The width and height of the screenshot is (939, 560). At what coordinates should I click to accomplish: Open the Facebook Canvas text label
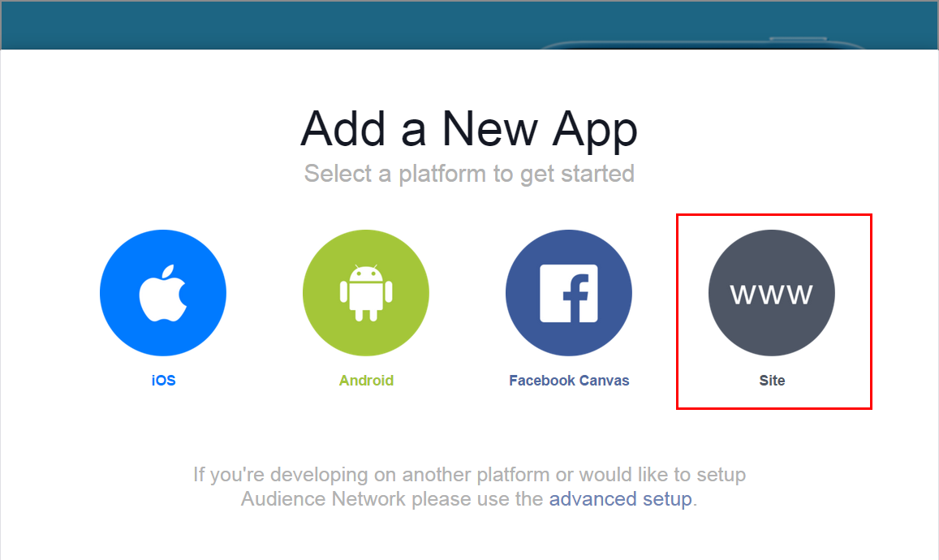pos(569,381)
